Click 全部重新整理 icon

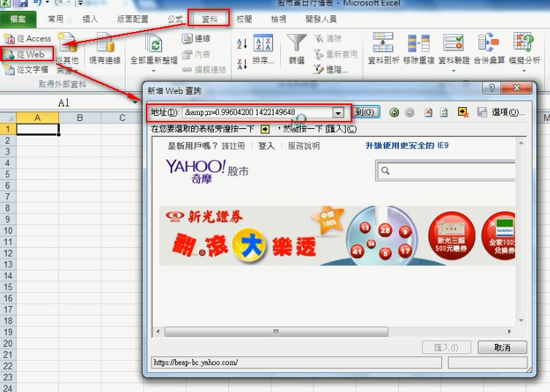[x=154, y=45]
